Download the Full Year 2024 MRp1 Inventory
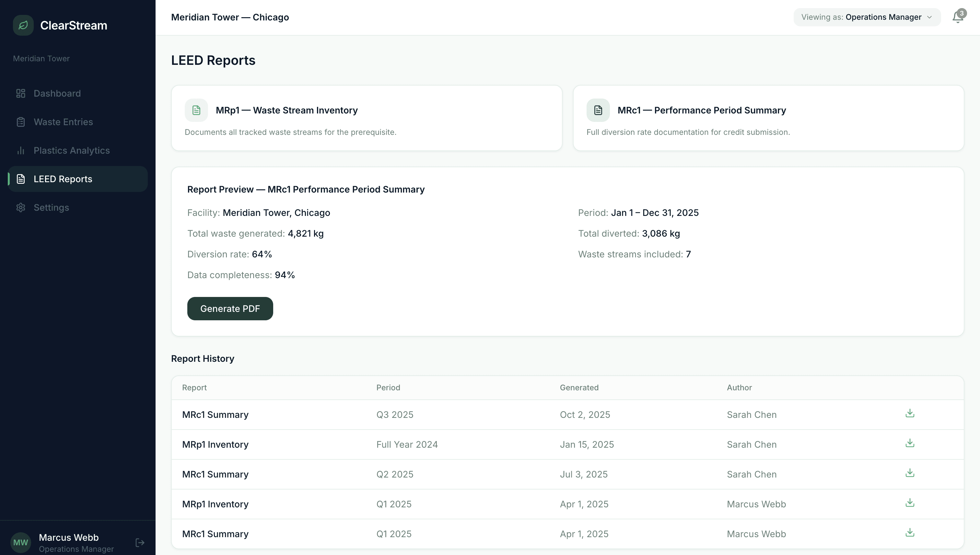This screenshot has height=555, width=980. [910, 443]
